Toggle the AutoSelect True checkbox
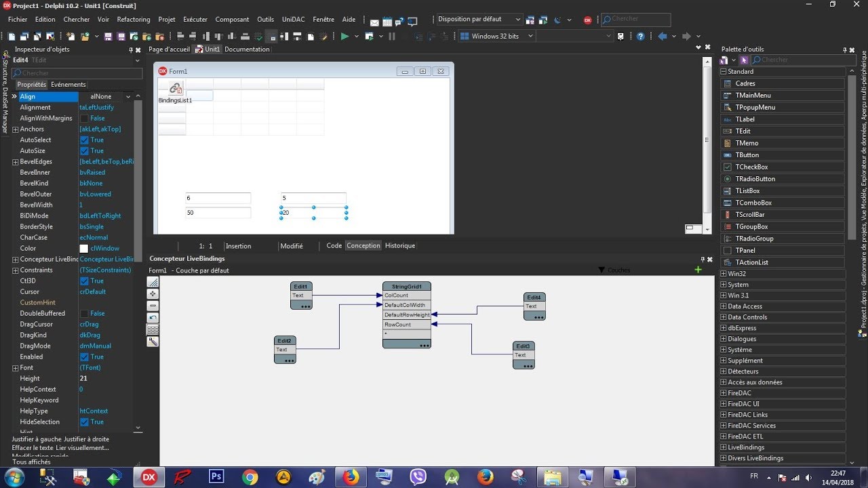The height and width of the screenshot is (488, 868). (84, 140)
